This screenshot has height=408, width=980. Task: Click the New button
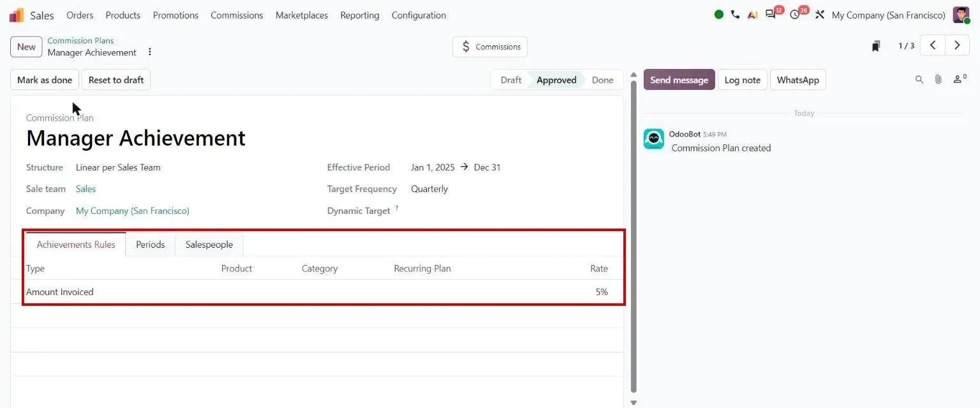tap(27, 47)
